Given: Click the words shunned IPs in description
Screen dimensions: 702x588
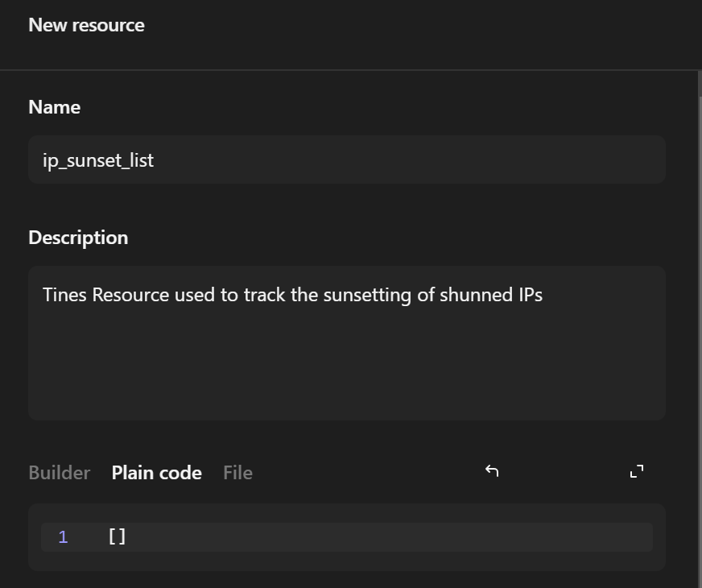Looking at the screenshot, I should point(491,295).
